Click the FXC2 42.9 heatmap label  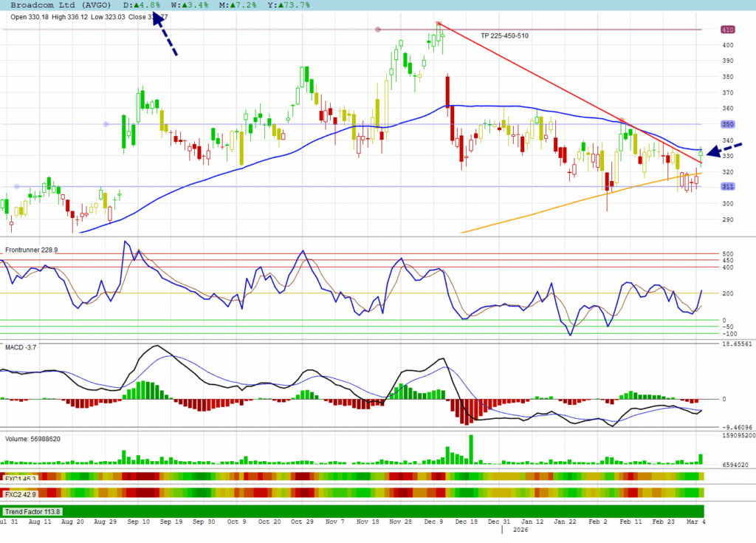(x=21, y=493)
